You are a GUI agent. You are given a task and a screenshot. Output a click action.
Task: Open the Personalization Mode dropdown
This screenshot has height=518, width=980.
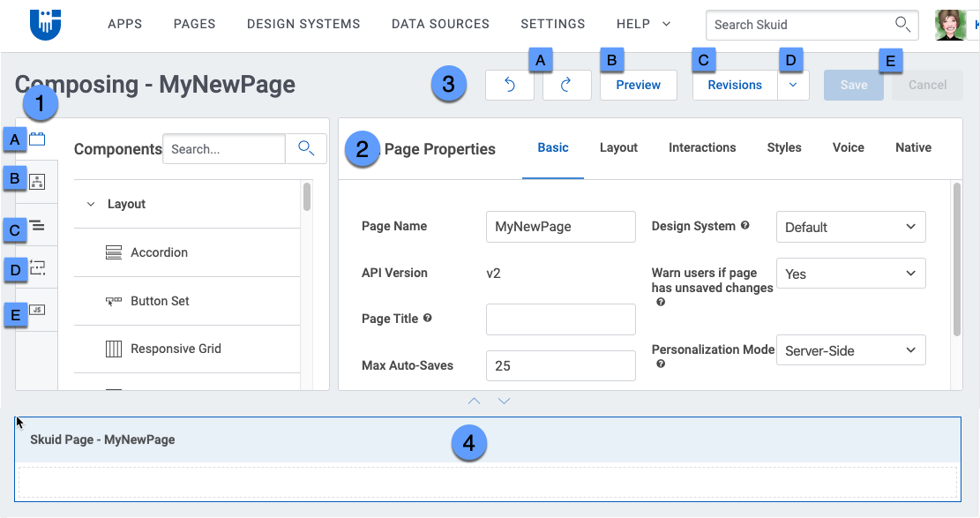[x=850, y=350]
